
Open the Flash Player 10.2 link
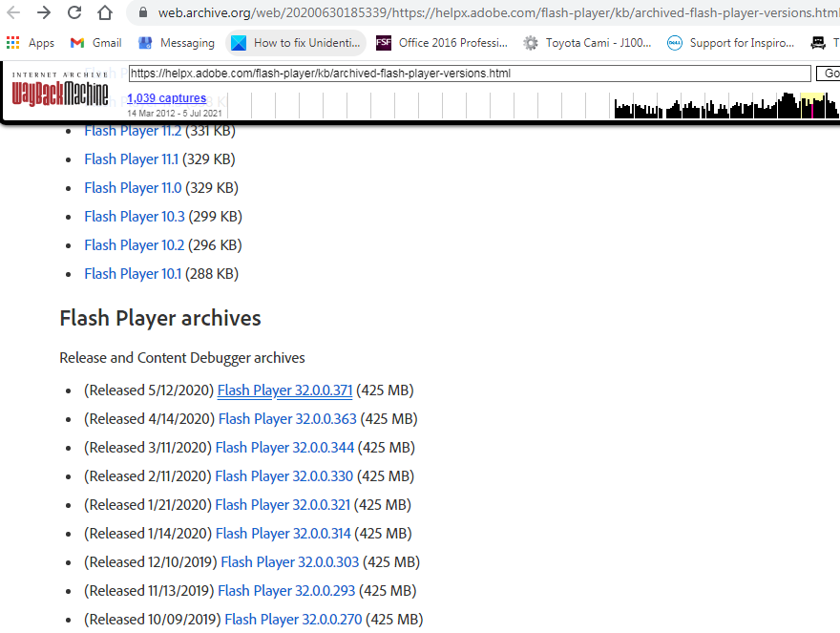(135, 245)
